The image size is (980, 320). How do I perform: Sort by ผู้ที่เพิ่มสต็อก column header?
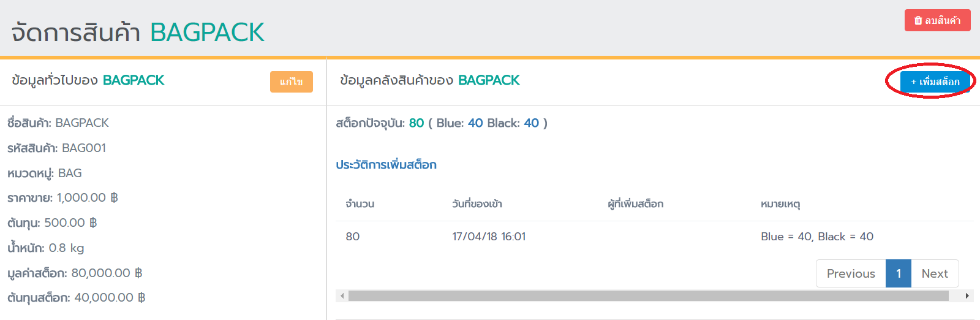click(x=635, y=204)
